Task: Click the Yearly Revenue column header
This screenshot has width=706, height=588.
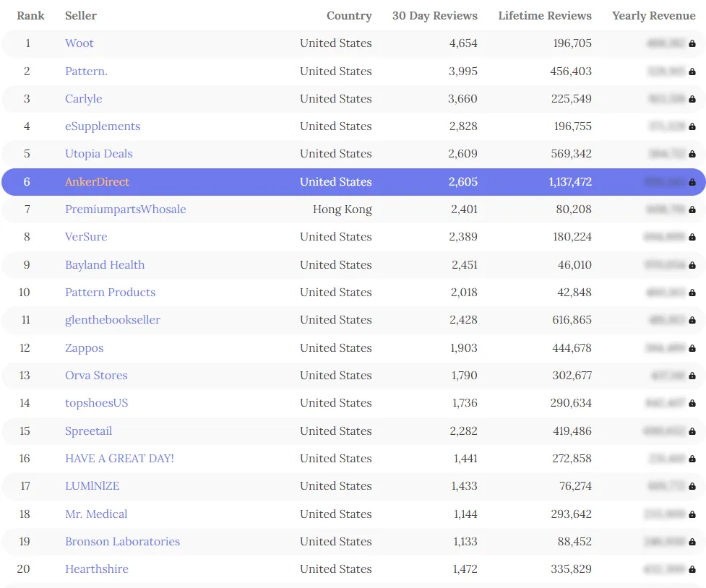Action: tap(654, 16)
